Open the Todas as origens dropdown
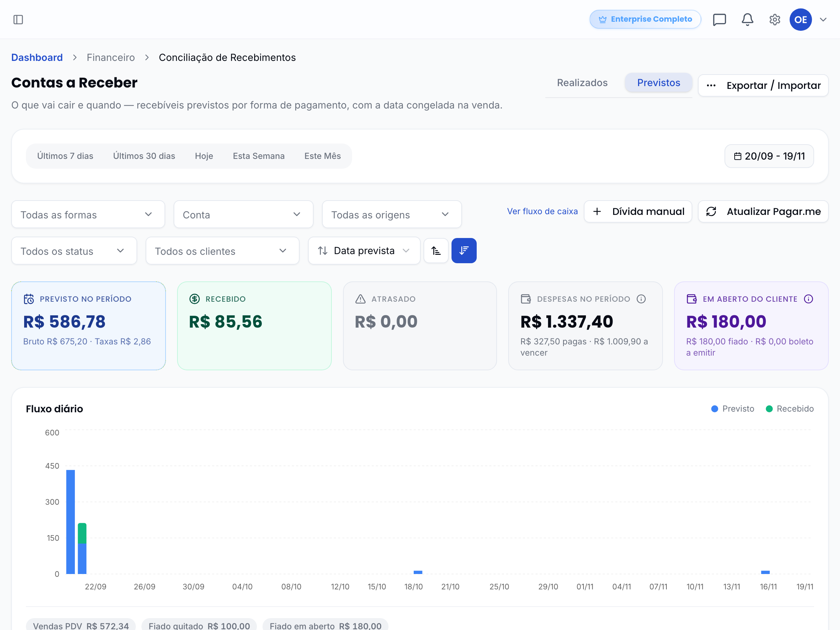This screenshot has height=630, width=840. 392,215
